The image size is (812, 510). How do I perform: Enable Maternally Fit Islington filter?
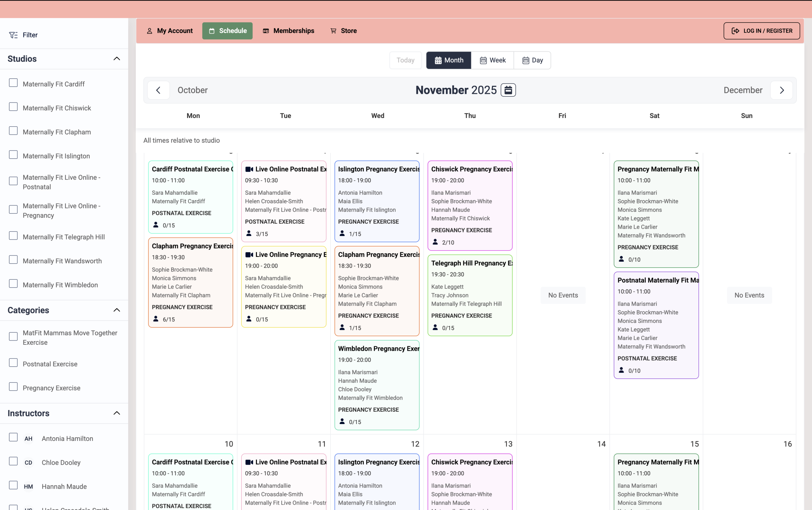pos(13,155)
